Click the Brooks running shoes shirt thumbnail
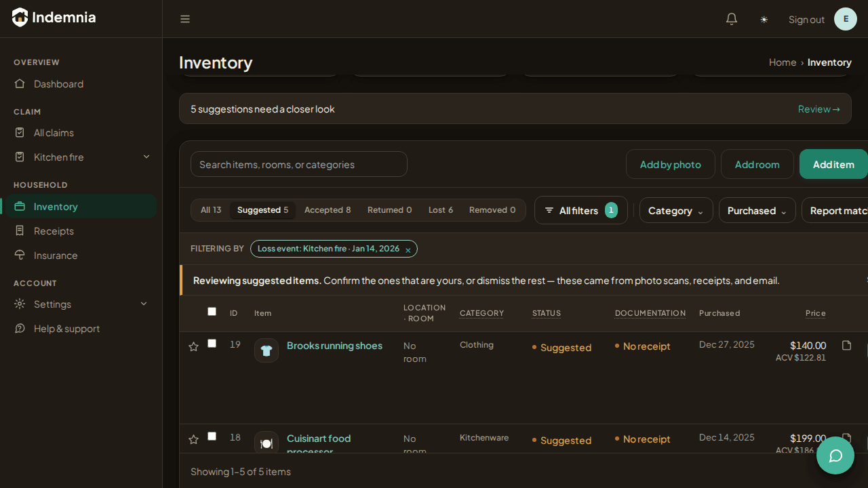Image resolution: width=868 pixels, height=488 pixels. pyautogui.click(x=267, y=350)
